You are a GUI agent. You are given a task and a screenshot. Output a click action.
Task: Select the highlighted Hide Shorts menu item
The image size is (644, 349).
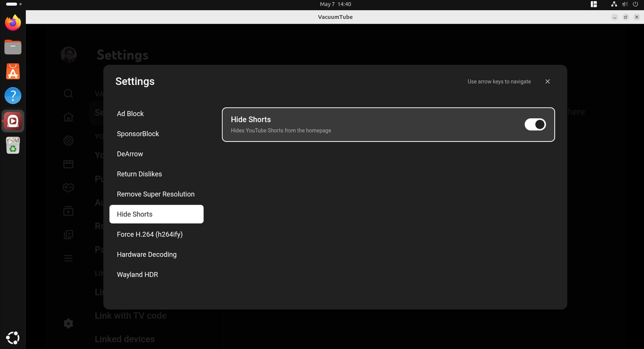(x=156, y=214)
